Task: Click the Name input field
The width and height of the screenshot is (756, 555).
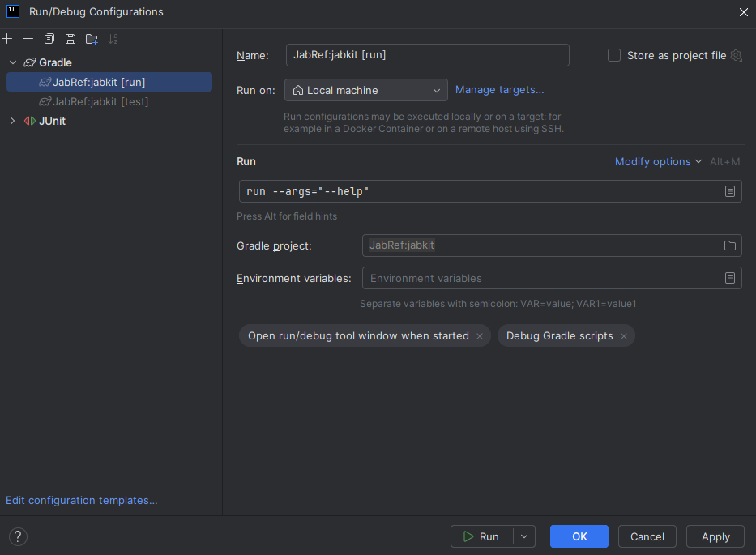Action: [427, 55]
